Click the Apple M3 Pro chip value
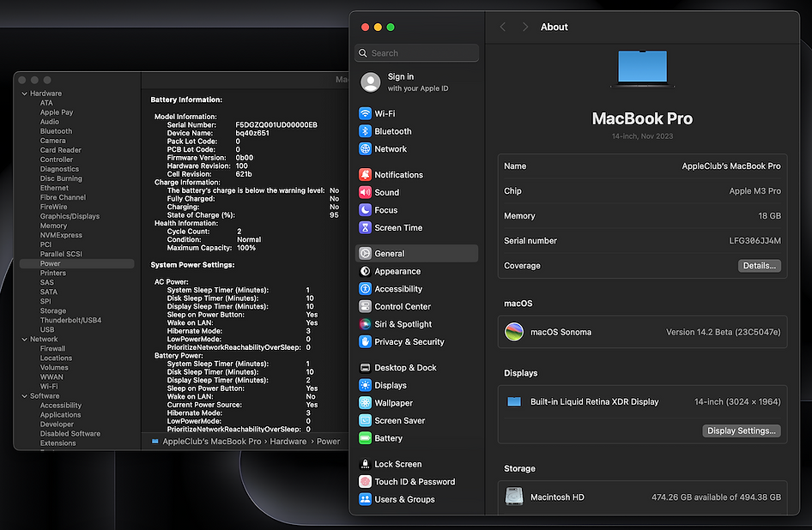 [x=754, y=191]
